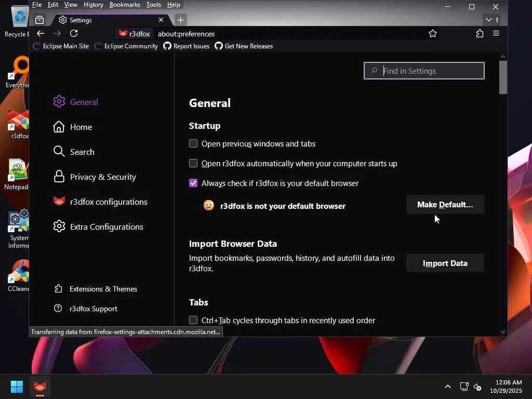532x399 pixels.
Task: Open the Help menu
Action: (174, 5)
